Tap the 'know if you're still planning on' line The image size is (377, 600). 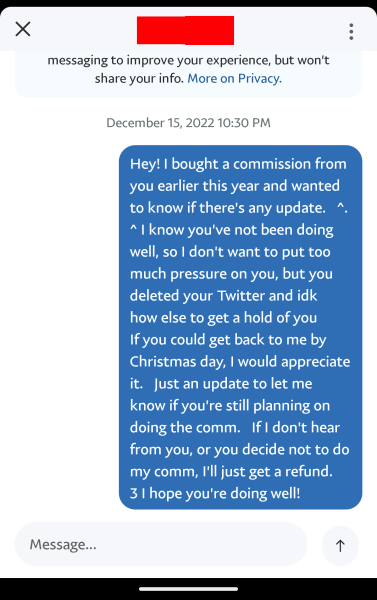230,406
